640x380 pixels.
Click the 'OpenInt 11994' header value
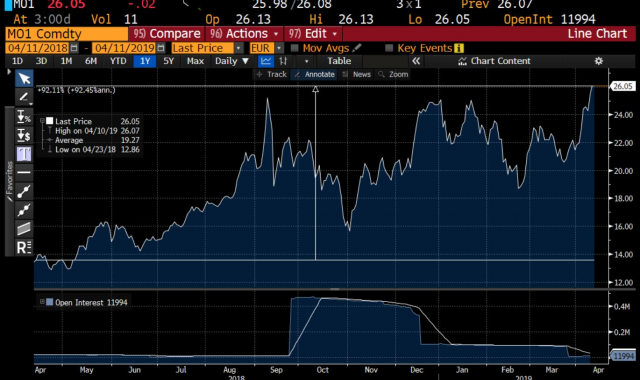tap(549, 19)
